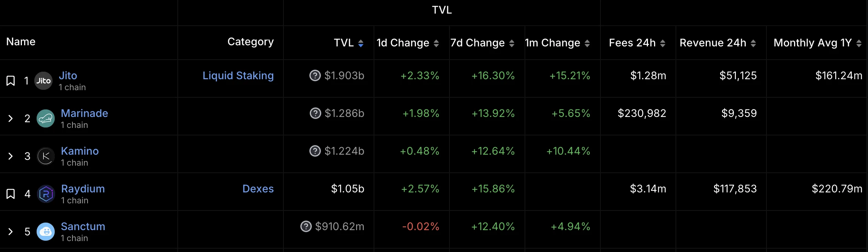Click the Sanctum logo icon
Image resolution: width=868 pixels, height=252 pixels.
(46, 232)
